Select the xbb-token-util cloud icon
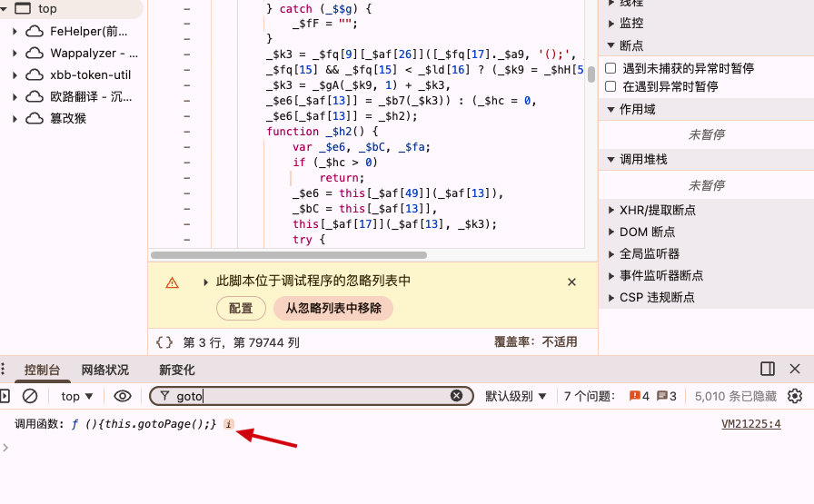Viewport: 814px width, 504px height. (x=35, y=75)
